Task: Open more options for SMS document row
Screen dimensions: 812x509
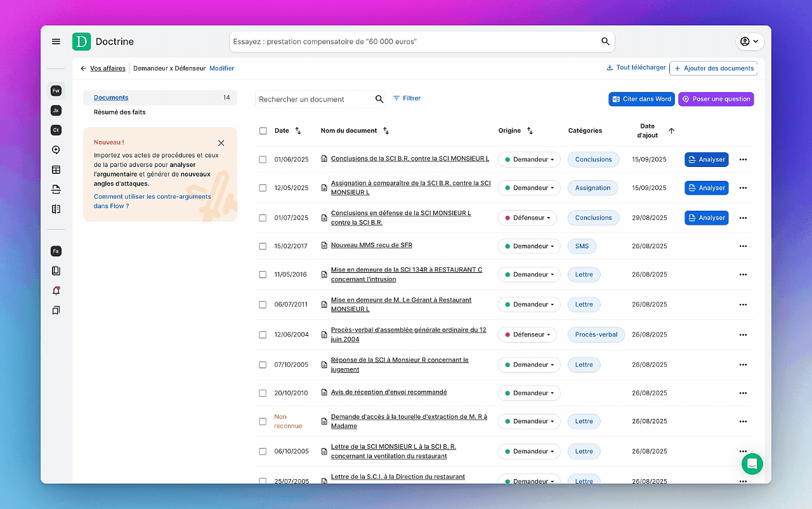Action: pos(743,246)
